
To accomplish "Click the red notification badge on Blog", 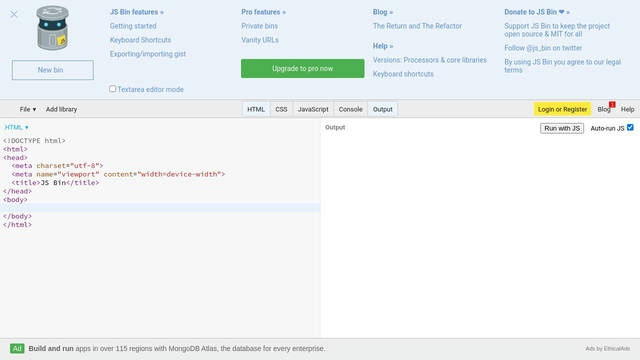I will 612,105.
